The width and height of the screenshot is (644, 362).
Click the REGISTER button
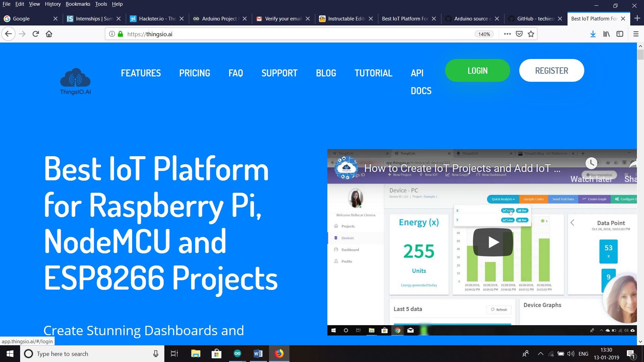(551, 70)
